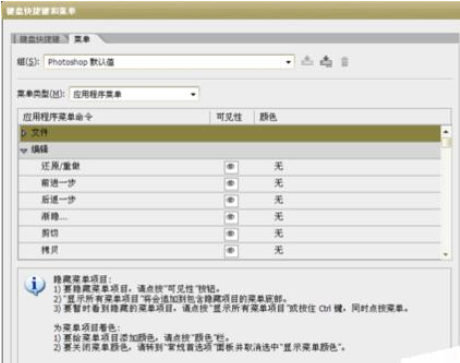This screenshot has width=460, height=363.
Task: Switch to the 键盘快捷键 tab
Action: coord(40,39)
